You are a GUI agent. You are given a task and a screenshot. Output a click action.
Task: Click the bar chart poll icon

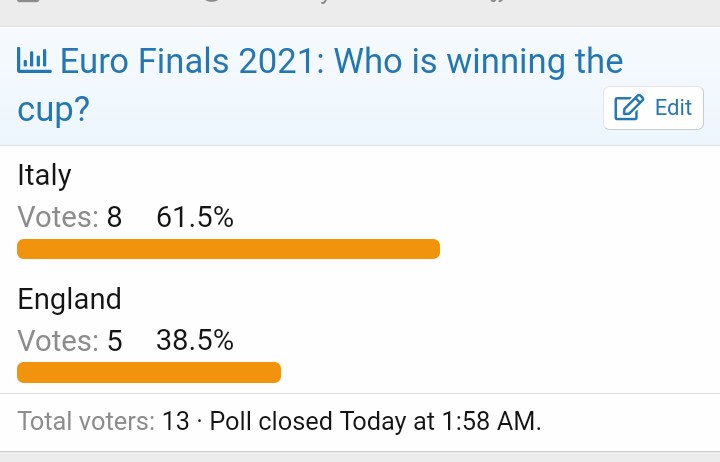[x=34, y=61]
